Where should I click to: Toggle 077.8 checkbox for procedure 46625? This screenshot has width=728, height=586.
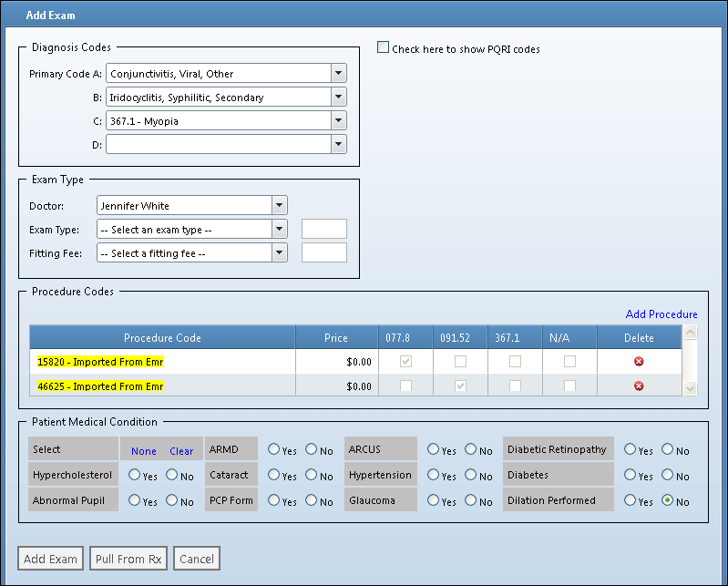pos(405,386)
